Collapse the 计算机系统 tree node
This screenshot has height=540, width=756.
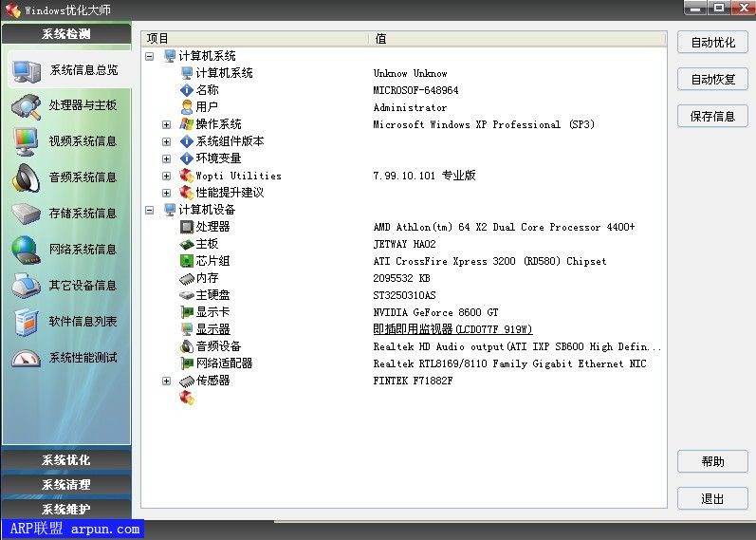[150, 56]
